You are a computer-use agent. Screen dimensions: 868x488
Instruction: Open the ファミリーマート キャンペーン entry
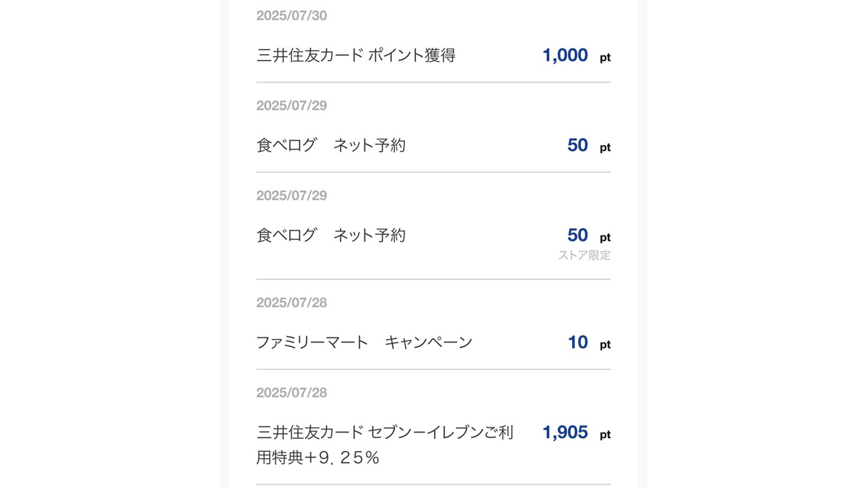point(364,343)
